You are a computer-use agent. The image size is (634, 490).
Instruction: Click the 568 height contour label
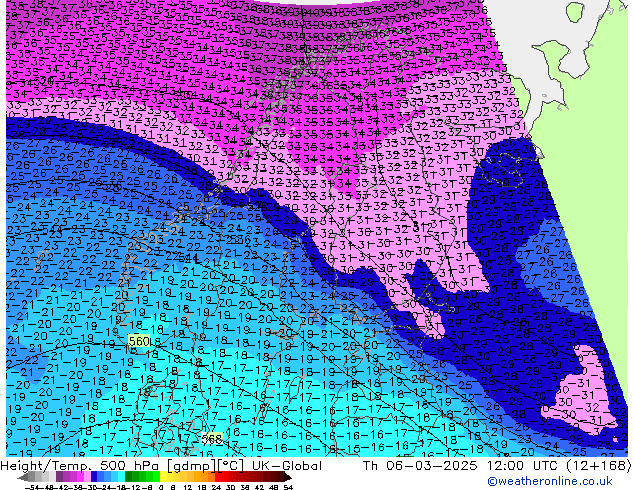[212, 439]
